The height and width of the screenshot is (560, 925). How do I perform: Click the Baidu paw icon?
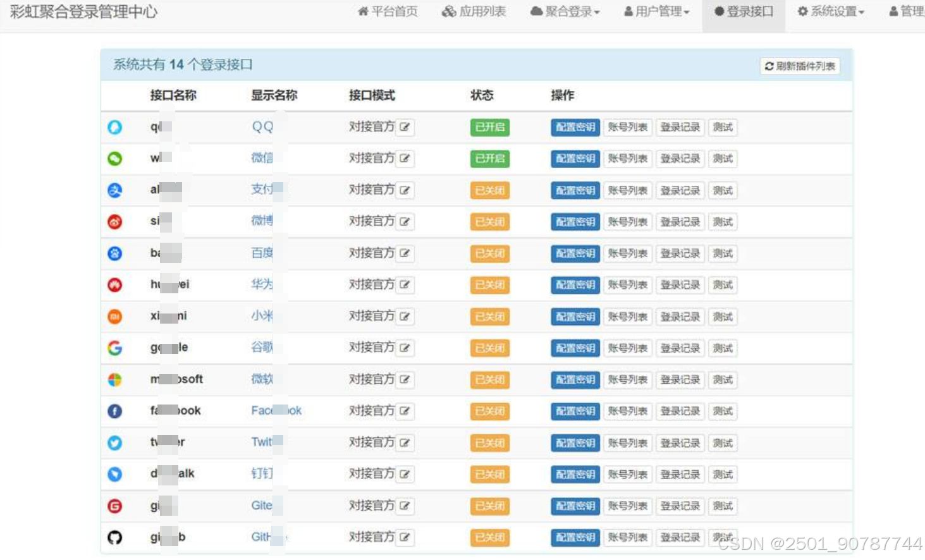(114, 253)
